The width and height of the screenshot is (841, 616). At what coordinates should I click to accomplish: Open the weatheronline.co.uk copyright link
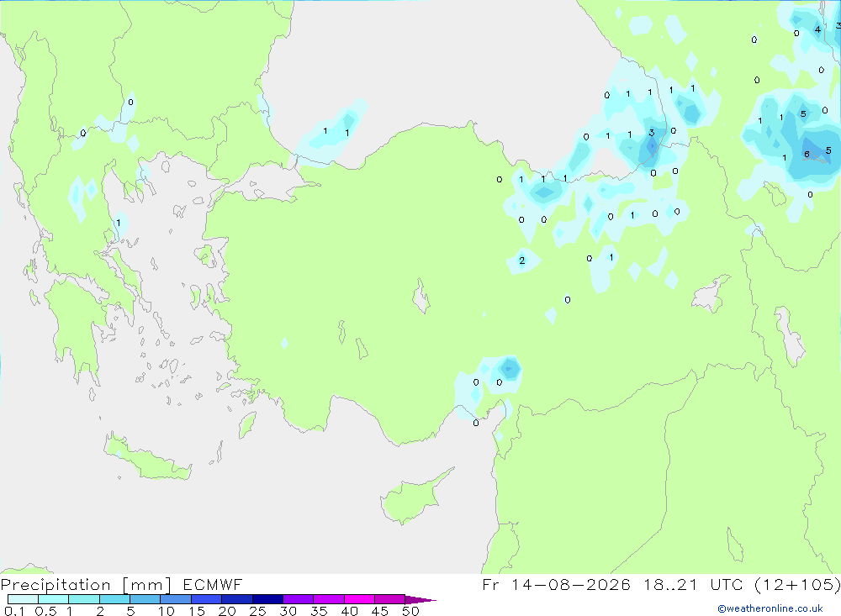click(770, 608)
